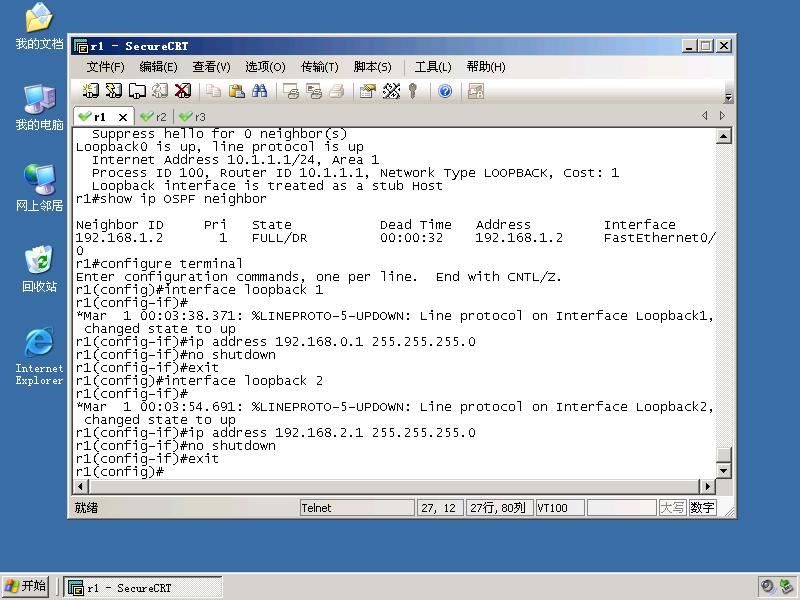Switch to the r2 session tab
The image size is (800, 600).
(154, 117)
